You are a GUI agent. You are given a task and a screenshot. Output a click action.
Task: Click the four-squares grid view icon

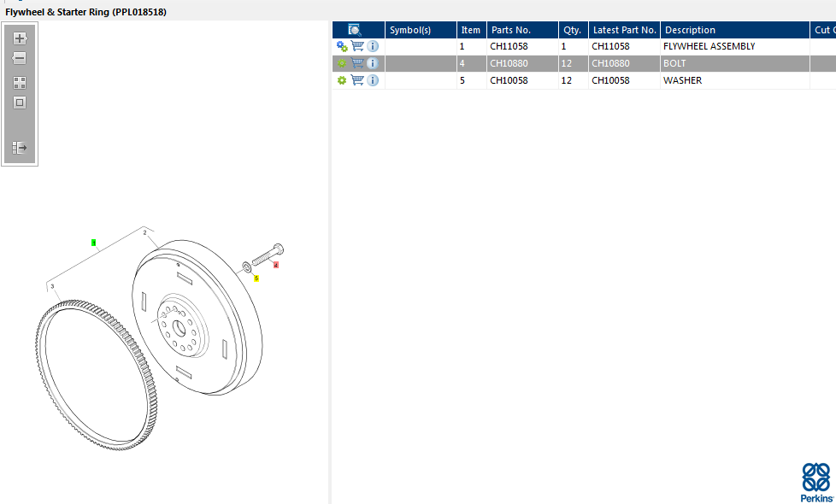tap(20, 83)
